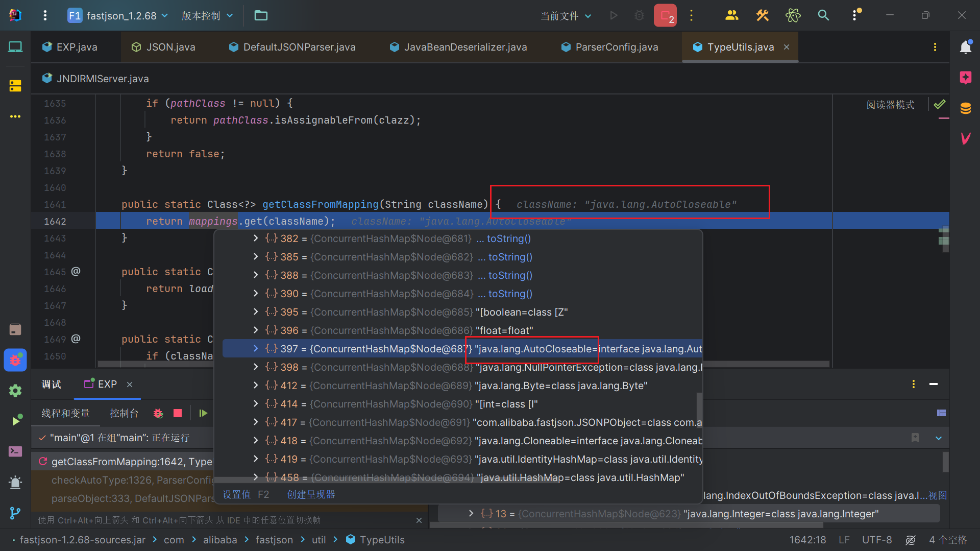Viewport: 980px width, 551px height.
Task: Open the JNDIRMIServer.java tab
Action: (x=95, y=79)
